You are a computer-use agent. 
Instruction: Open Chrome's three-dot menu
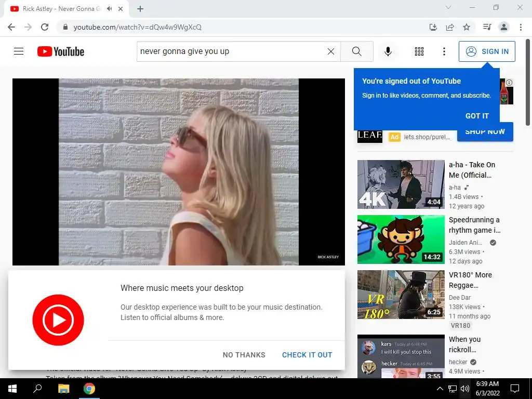click(521, 27)
